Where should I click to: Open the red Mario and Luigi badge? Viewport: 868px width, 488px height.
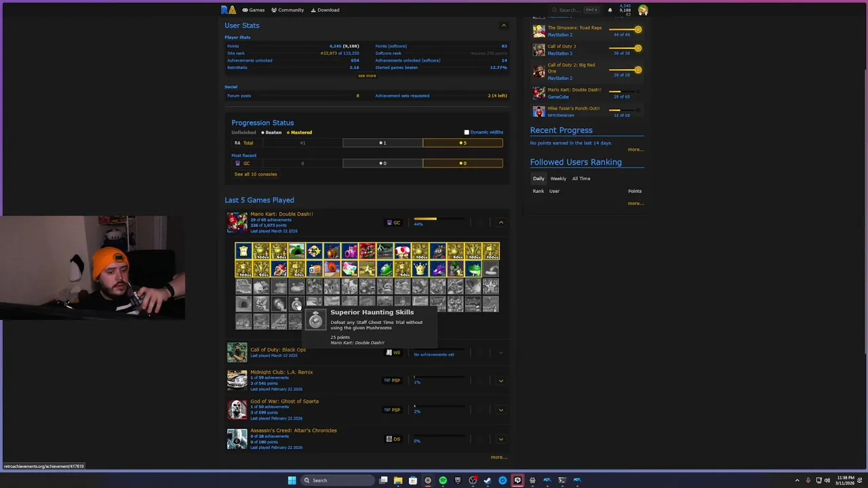click(367, 251)
